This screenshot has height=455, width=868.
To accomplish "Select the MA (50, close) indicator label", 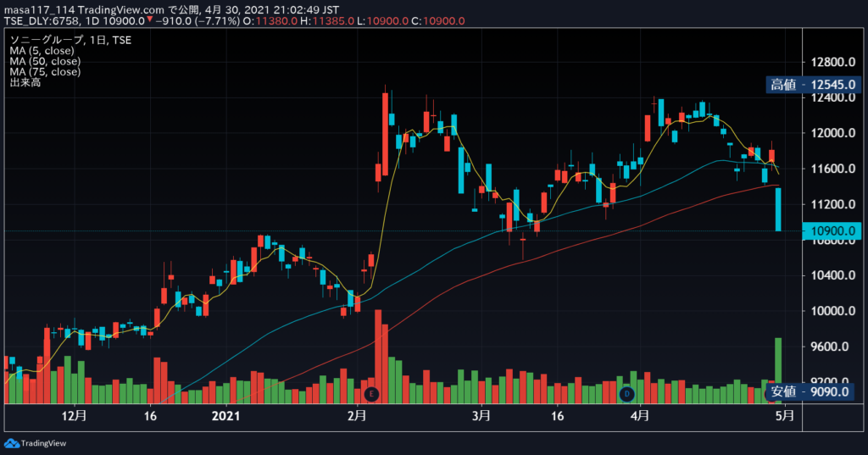I will click(x=45, y=61).
